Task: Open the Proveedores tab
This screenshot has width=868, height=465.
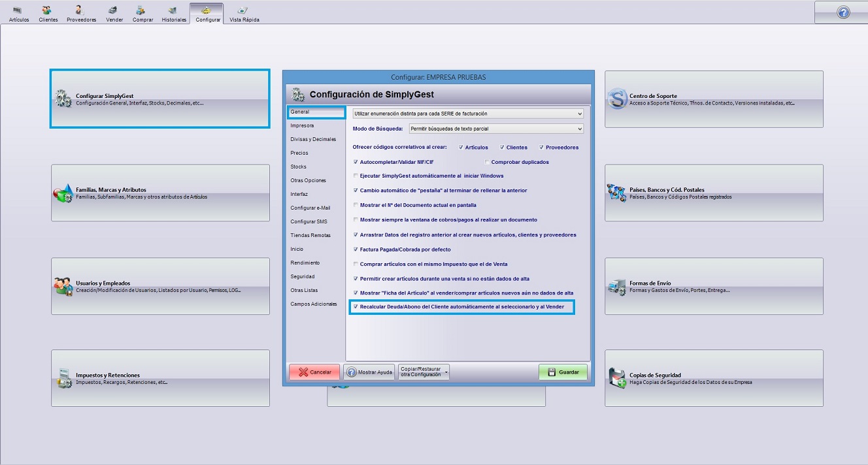Action: 81,13
